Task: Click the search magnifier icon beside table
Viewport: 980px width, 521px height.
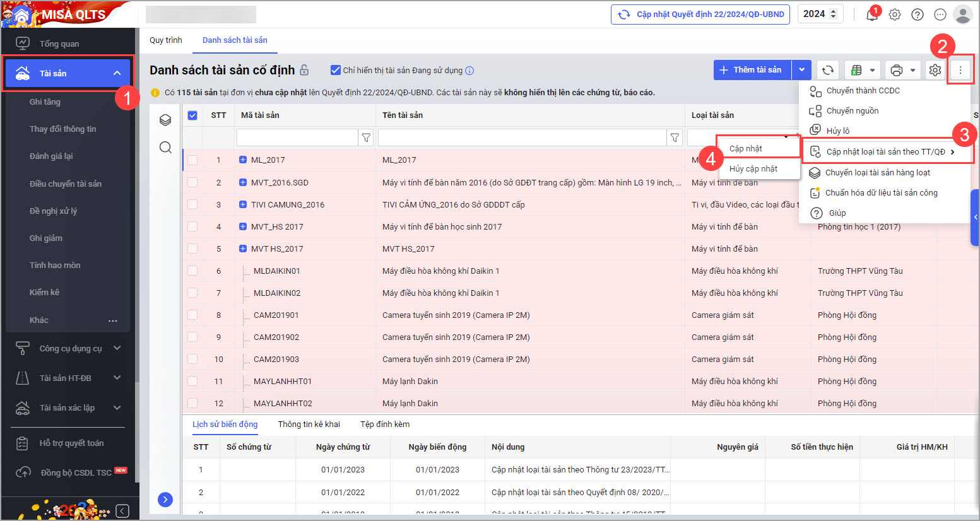Action: click(x=165, y=148)
